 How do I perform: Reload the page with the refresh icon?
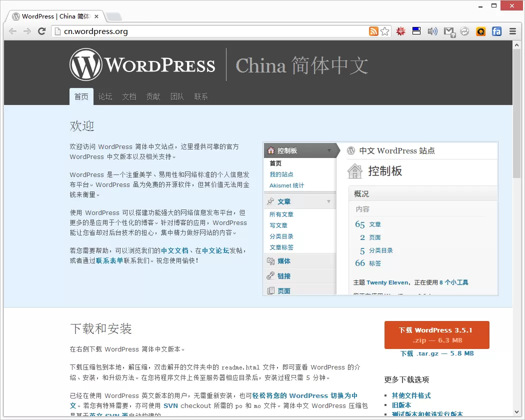click(41, 31)
